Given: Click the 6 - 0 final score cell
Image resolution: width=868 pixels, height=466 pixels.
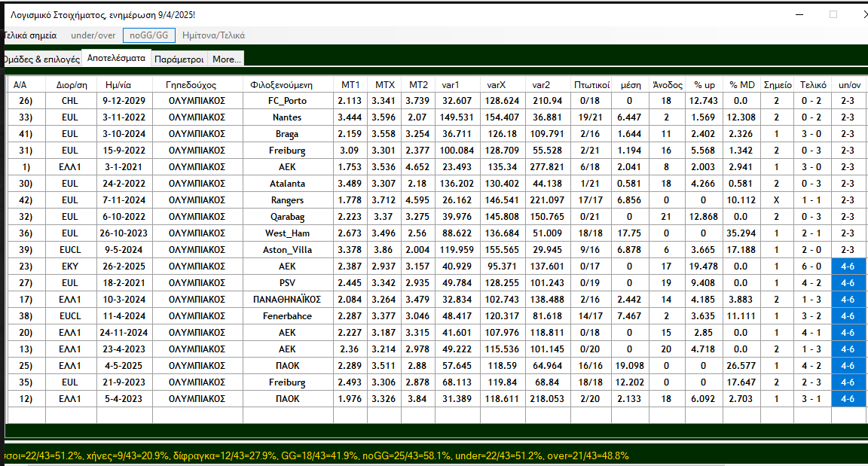Looking at the screenshot, I should coord(813,267).
